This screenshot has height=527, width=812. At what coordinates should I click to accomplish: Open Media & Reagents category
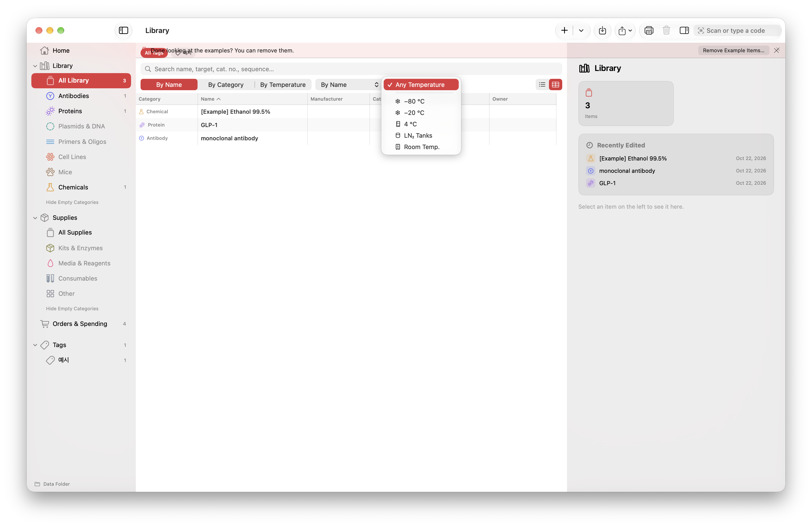click(81, 263)
